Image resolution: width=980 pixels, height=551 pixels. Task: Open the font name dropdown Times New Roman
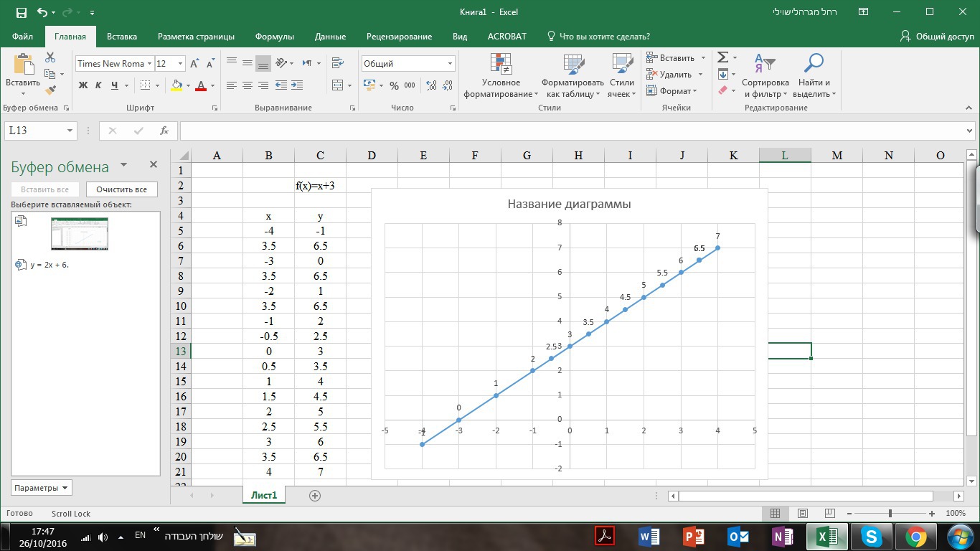click(149, 64)
